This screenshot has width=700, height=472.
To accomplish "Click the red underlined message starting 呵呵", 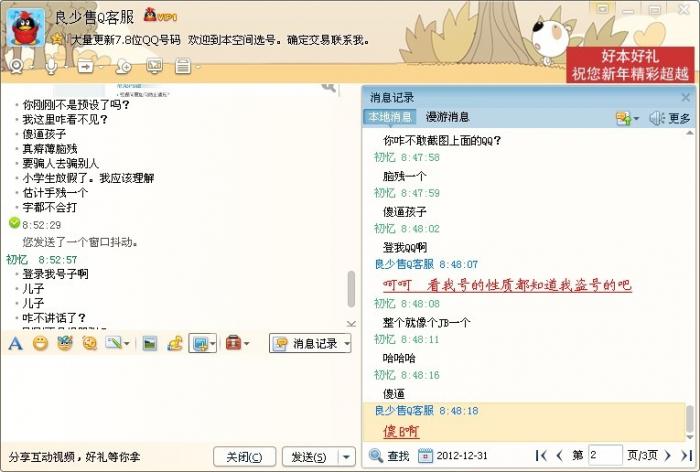I will [507, 285].
